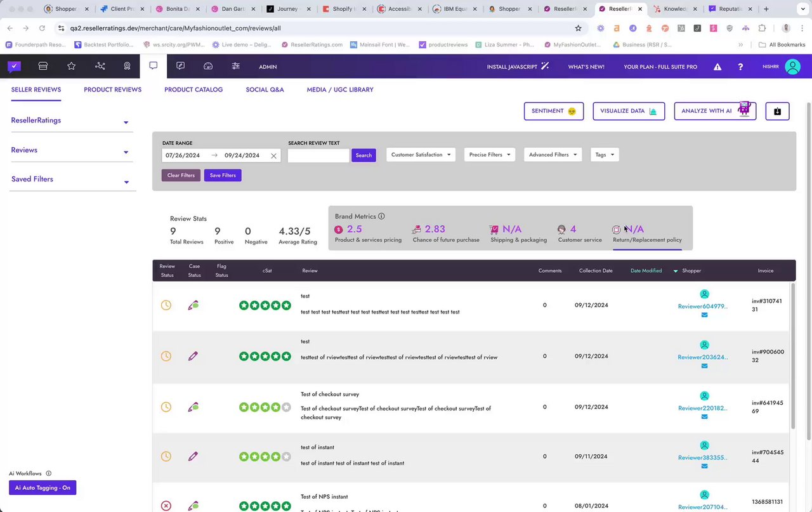Open the store icon in top navigation bar

pyautogui.click(x=43, y=66)
